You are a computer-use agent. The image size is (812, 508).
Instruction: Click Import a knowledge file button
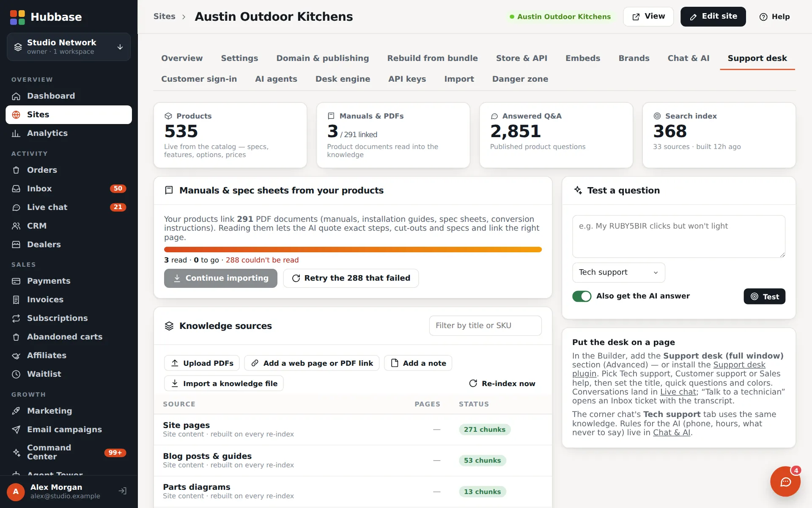224,384
